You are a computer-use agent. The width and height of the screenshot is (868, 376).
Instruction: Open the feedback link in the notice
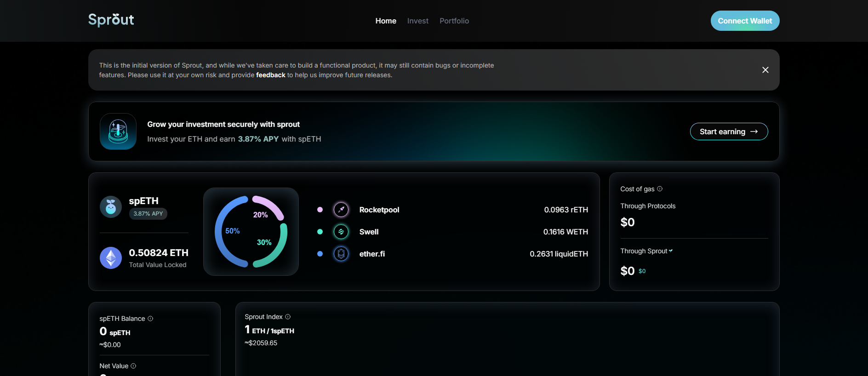coord(271,75)
